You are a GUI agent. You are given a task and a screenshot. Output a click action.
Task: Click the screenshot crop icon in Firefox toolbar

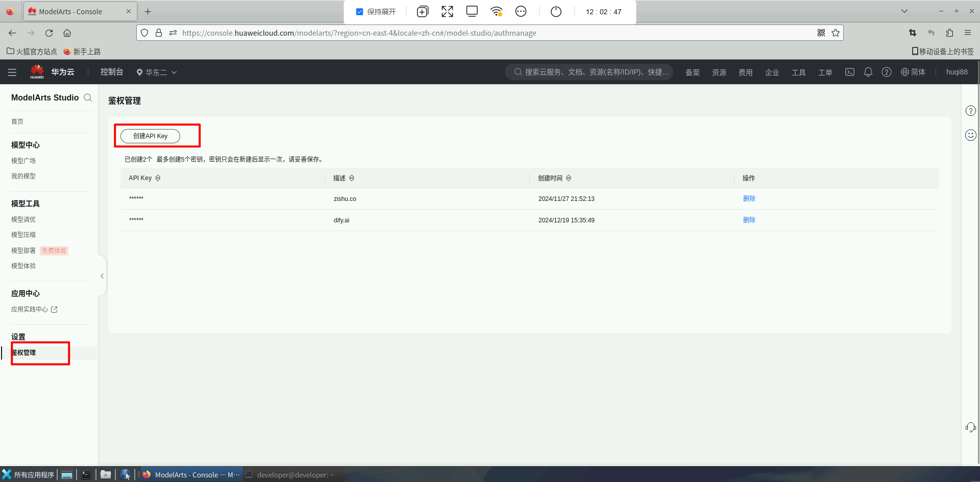point(913,33)
